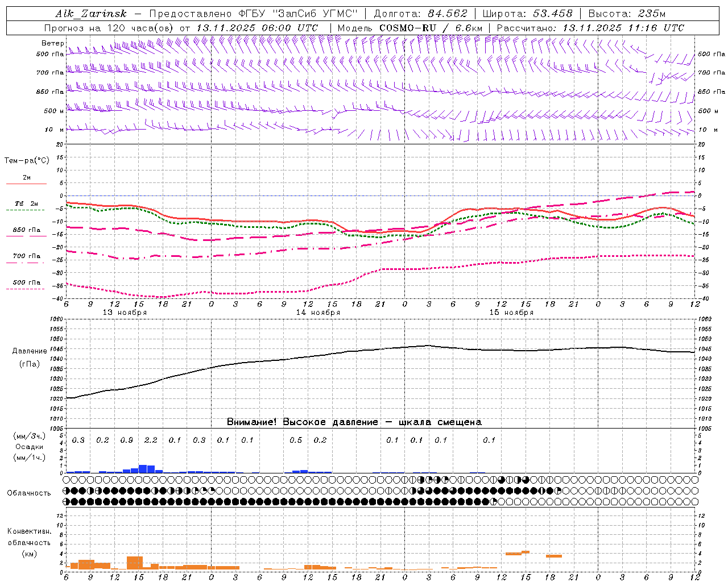Click the computed time Рассчитано: 13.11.2025 11:16 UTC
The width and height of the screenshot is (728, 582).
click(590, 28)
